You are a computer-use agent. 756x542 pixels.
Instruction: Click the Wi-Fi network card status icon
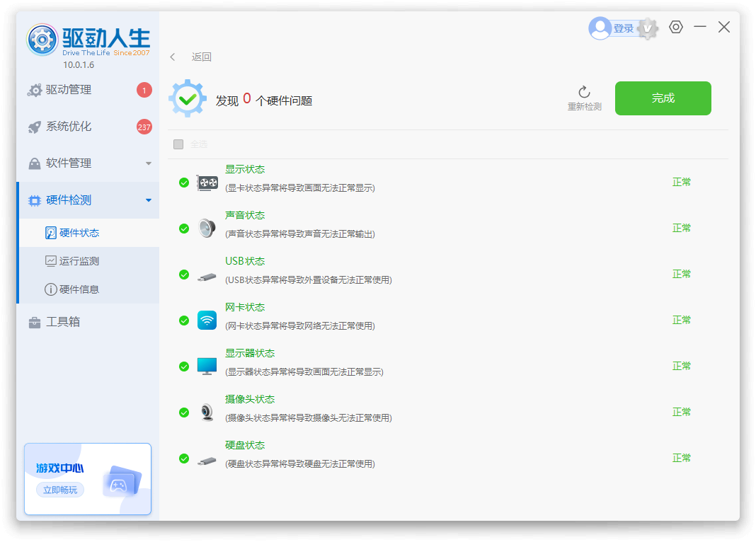pos(207,320)
